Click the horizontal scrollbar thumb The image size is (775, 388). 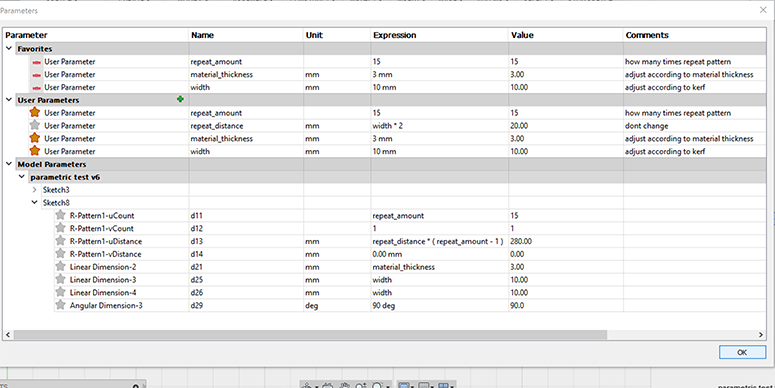(x=310, y=335)
